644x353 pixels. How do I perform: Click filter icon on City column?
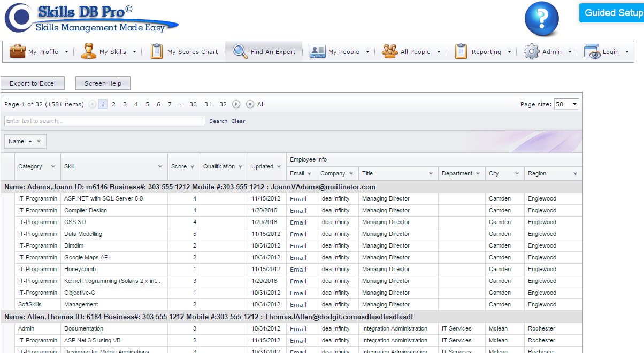[517, 174]
